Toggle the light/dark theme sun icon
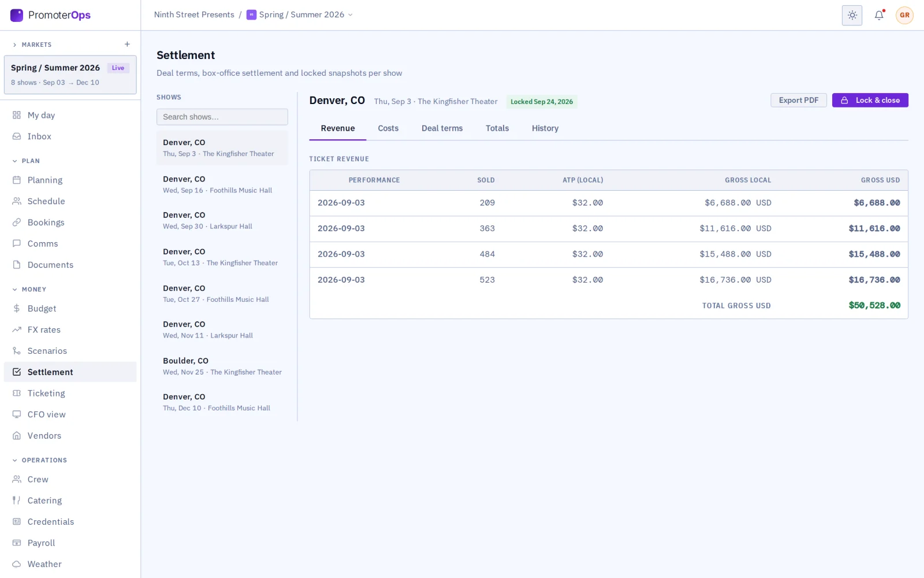 pyautogui.click(x=852, y=15)
